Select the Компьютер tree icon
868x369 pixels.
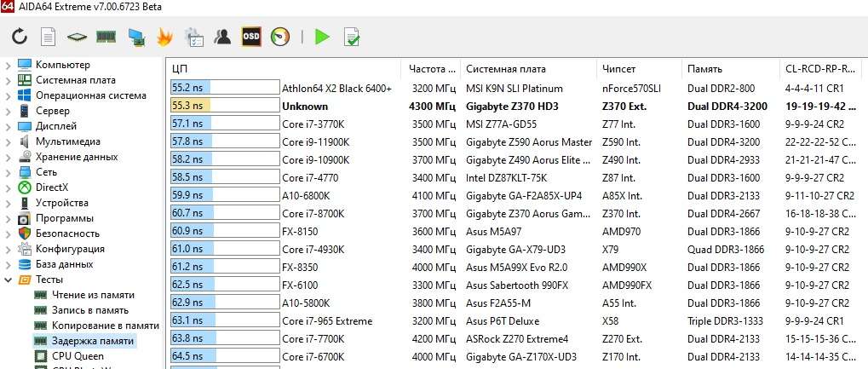[25, 65]
